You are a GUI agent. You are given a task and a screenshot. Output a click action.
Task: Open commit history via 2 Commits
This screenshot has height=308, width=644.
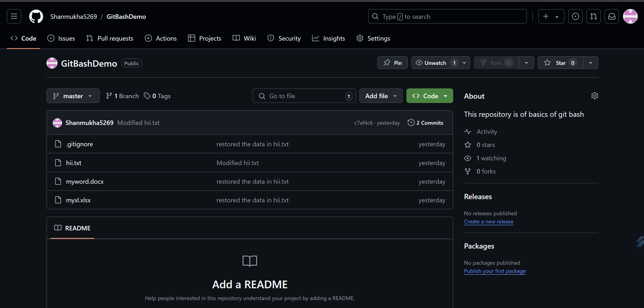click(425, 123)
